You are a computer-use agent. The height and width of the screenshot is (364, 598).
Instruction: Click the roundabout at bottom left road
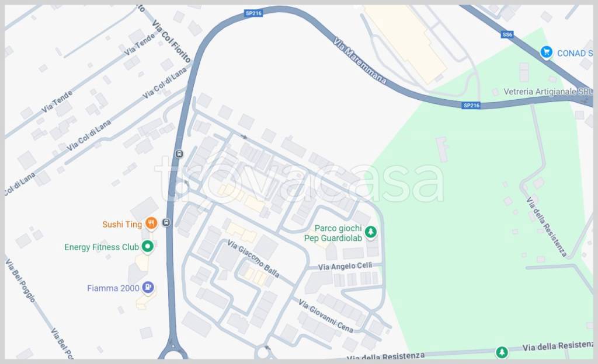click(173, 353)
